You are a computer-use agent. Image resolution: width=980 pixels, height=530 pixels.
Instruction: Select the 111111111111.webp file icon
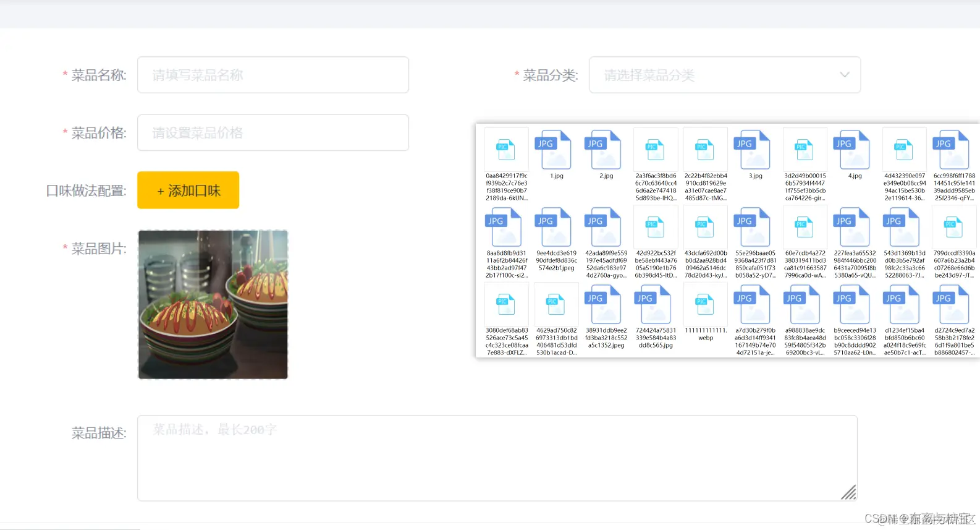706,304
